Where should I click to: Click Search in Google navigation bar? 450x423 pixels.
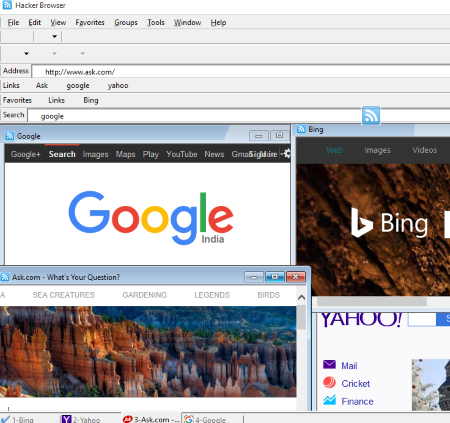pyautogui.click(x=62, y=154)
